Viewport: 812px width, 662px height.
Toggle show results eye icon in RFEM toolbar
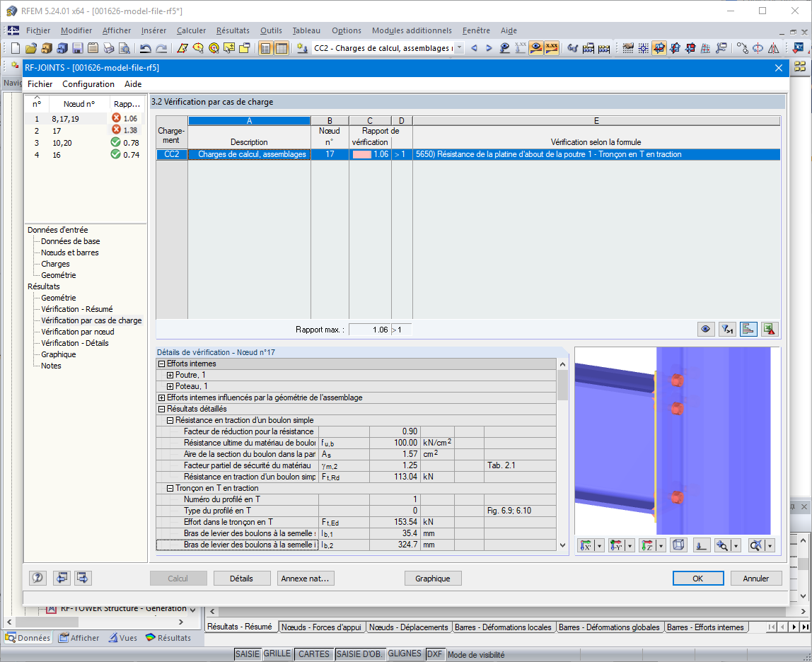pos(536,48)
